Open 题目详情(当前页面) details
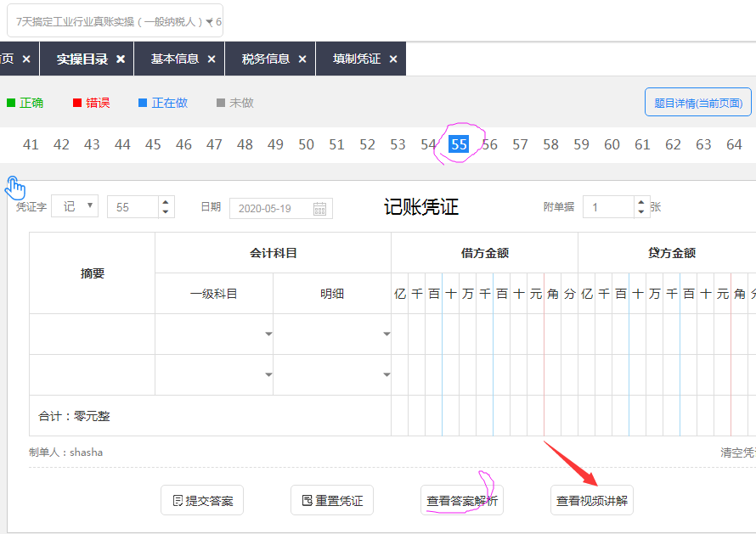756x534 pixels. pos(698,104)
